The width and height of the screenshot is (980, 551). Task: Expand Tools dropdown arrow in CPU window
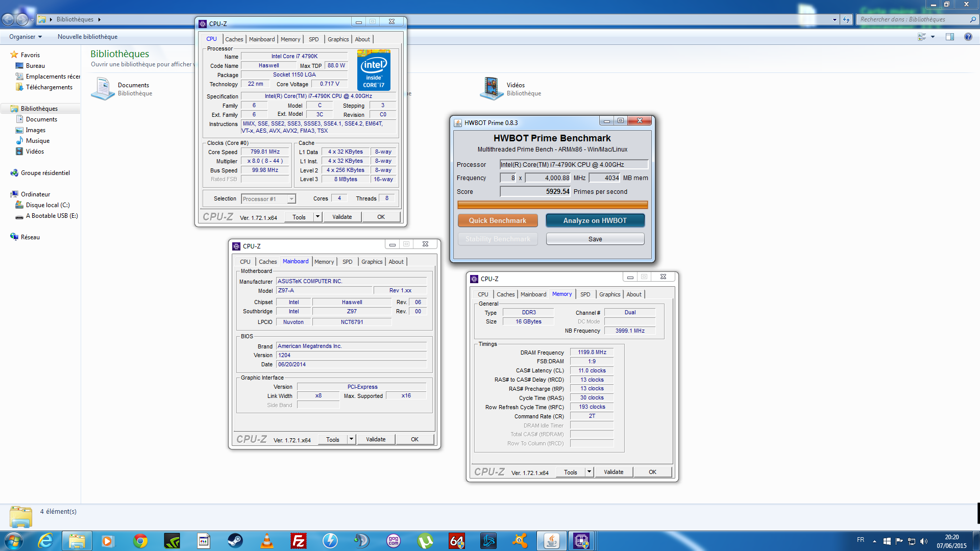coord(317,217)
